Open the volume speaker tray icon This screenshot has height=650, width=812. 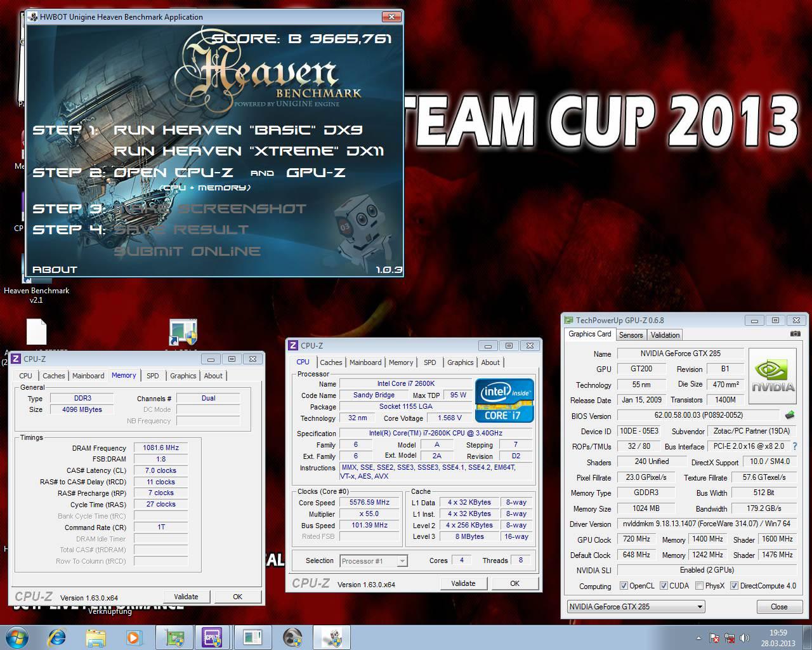tap(745, 638)
